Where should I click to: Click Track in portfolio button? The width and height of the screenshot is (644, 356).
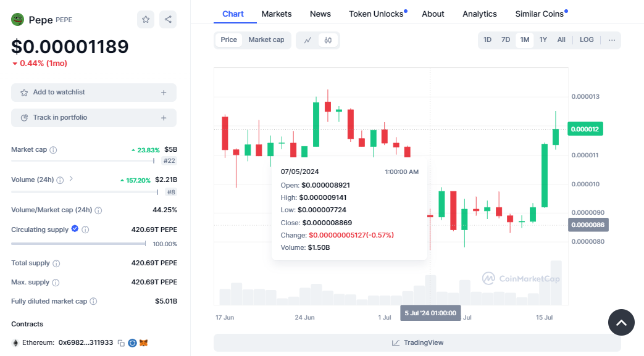[94, 118]
